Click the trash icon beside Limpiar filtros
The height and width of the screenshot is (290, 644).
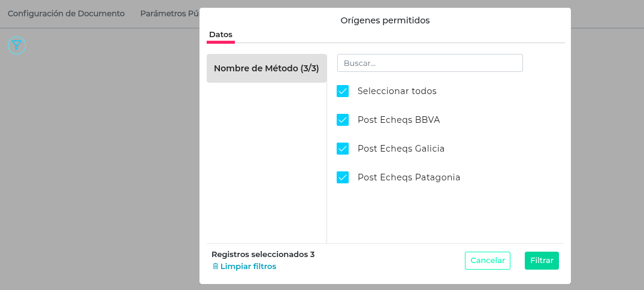[x=216, y=266]
